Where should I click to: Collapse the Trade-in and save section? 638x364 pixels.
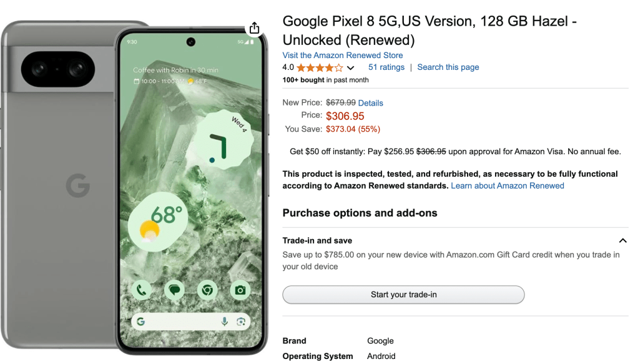pos(622,240)
